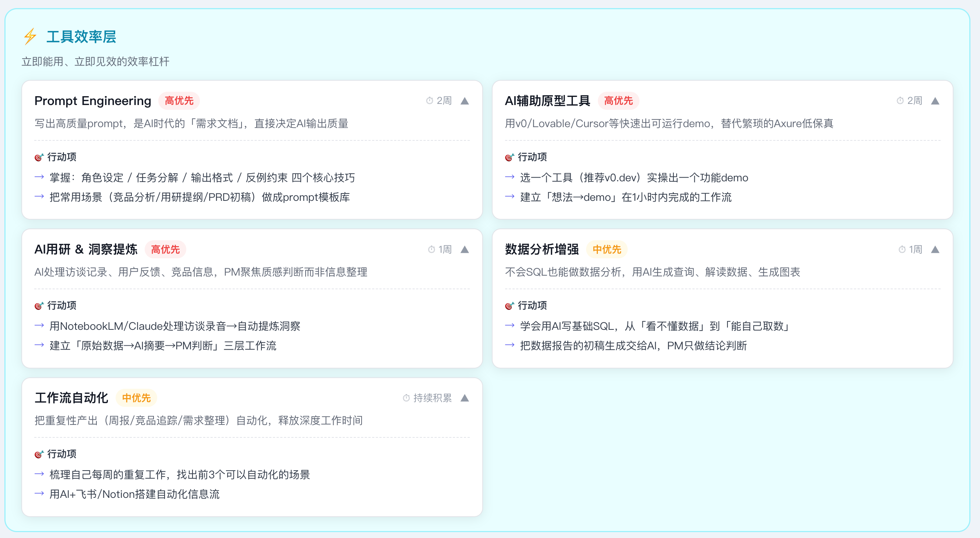Click target icon in 数据分析增强 行动项
980x538 pixels.
click(509, 306)
